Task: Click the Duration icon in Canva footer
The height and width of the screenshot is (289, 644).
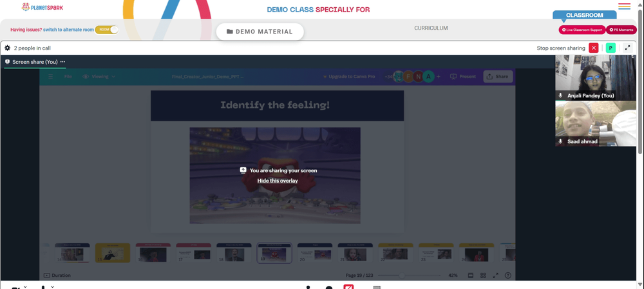Action: [47, 275]
